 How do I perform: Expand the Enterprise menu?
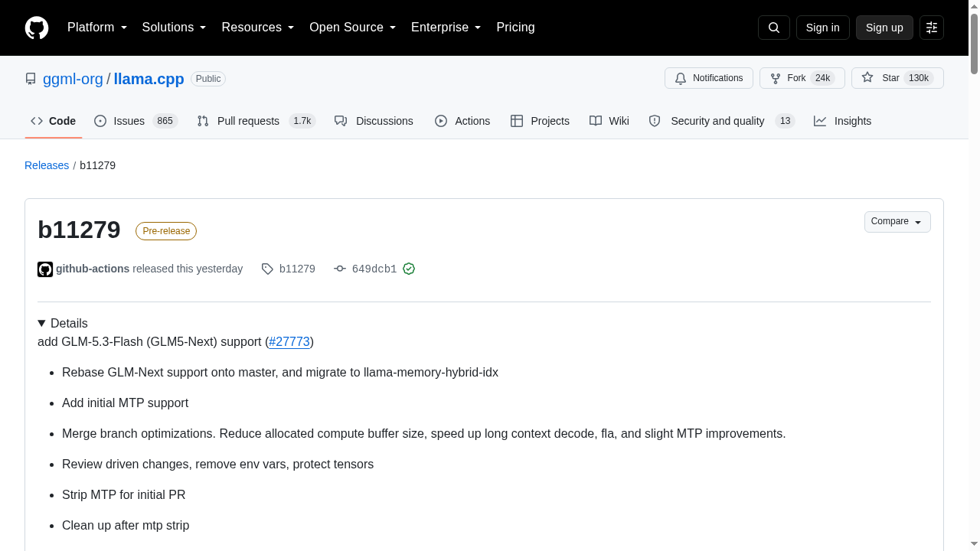[x=446, y=28]
